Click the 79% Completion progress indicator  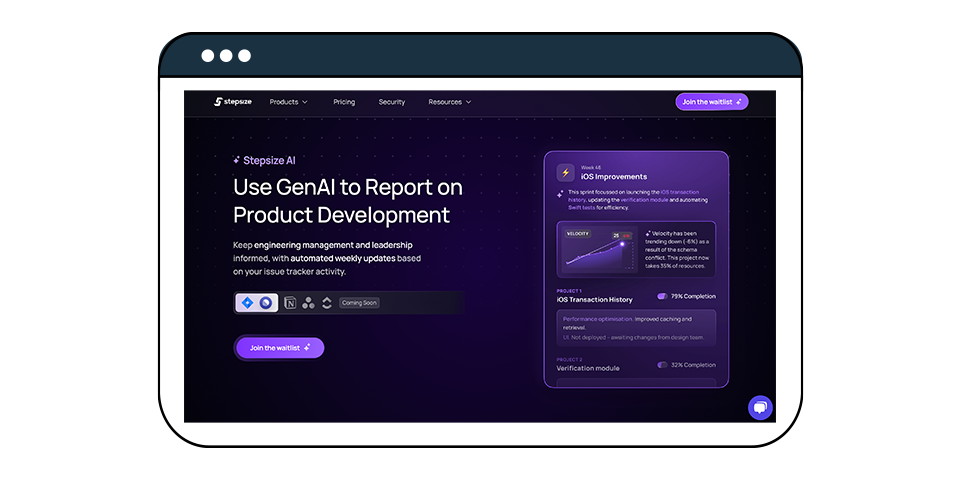686,296
